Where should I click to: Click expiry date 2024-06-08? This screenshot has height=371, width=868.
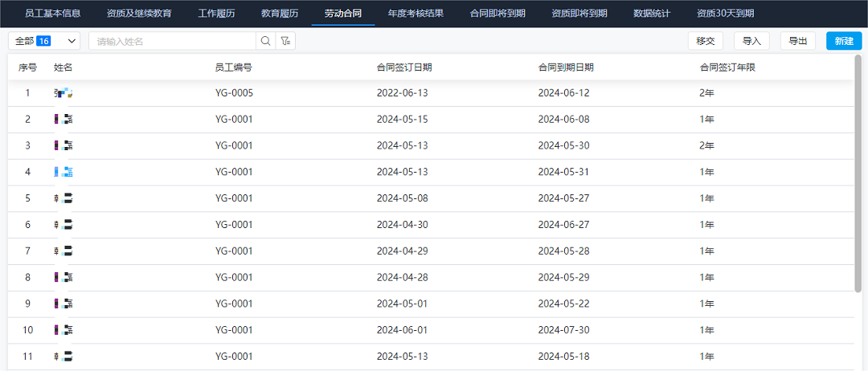564,119
